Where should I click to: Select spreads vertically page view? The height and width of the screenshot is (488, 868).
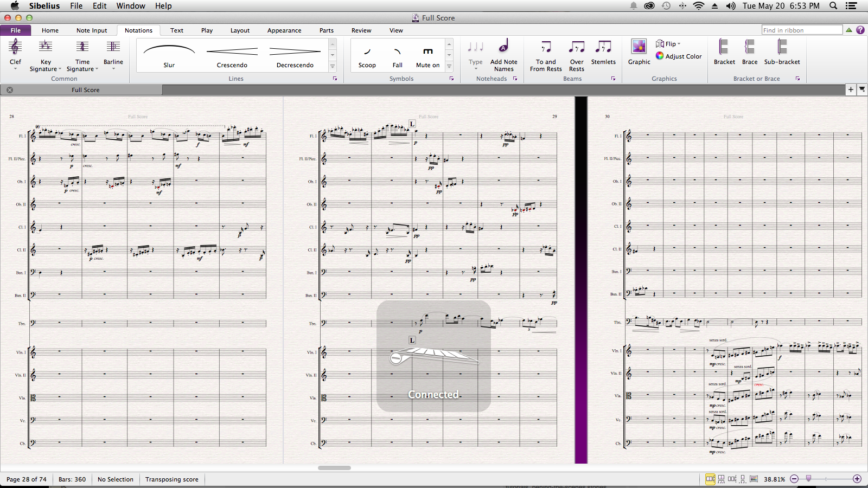[x=721, y=479]
